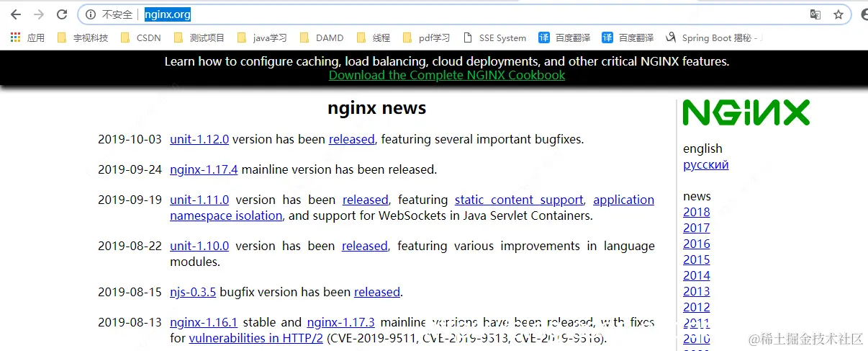Open the 宇视科技 bookmark folder
Image resolution: width=868 pixels, height=351 pixels.
click(82, 37)
